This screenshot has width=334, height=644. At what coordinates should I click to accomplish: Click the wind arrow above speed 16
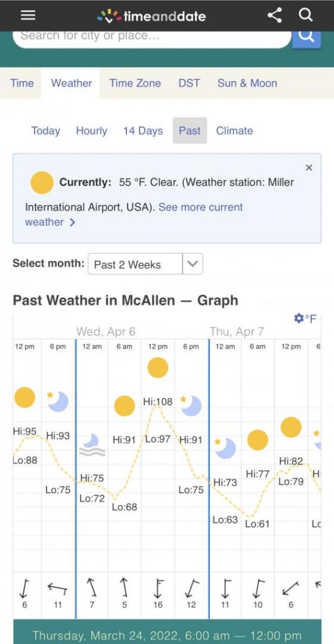pyautogui.click(x=158, y=588)
